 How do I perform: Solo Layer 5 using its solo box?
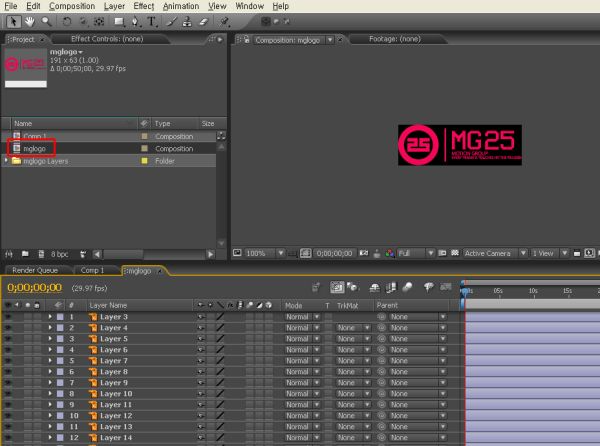pyautogui.click(x=27, y=339)
